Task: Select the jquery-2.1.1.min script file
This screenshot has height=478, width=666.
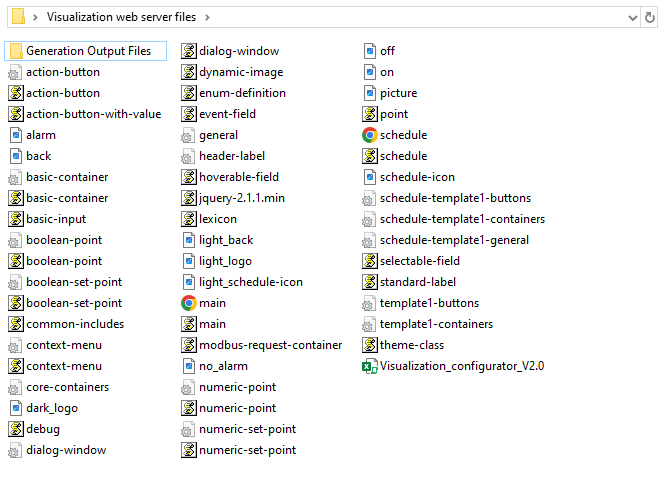Action: tap(241, 198)
